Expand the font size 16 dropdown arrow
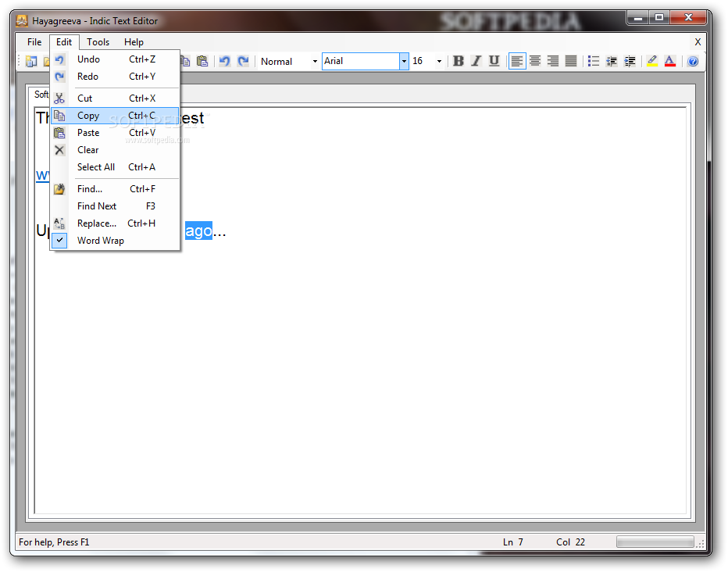This screenshot has height=572, width=728. (x=439, y=61)
